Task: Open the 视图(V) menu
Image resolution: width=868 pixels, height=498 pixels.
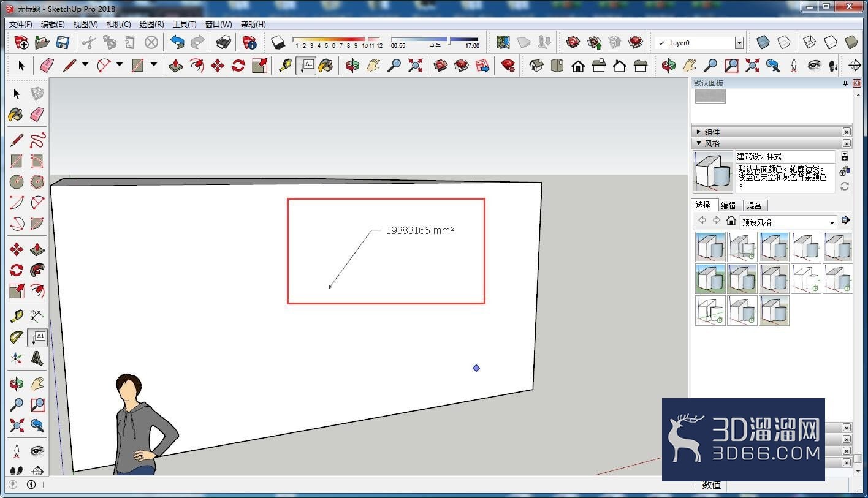Action: (x=85, y=25)
